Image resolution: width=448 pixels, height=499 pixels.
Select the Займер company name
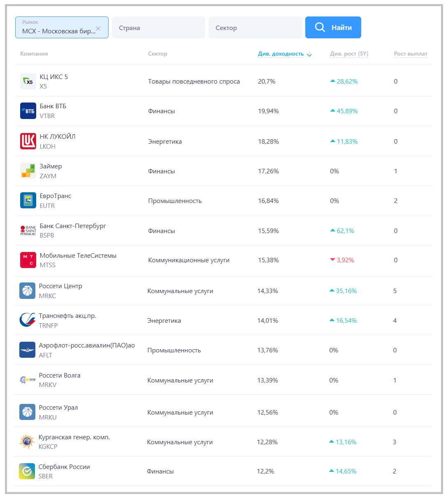coord(51,166)
